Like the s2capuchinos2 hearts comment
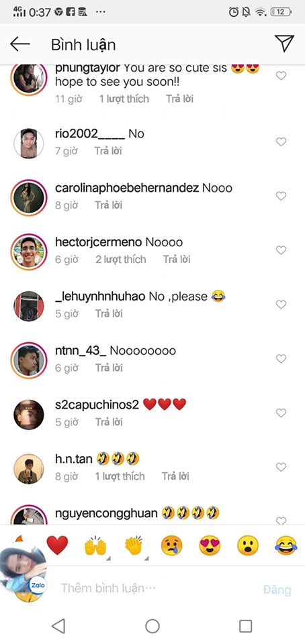The image size is (305, 644). pyautogui.click(x=281, y=413)
